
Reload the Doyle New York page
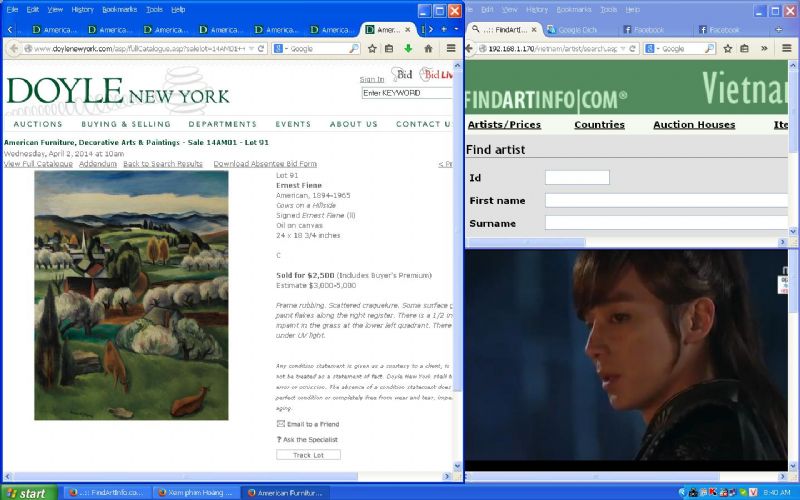(x=262, y=48)
